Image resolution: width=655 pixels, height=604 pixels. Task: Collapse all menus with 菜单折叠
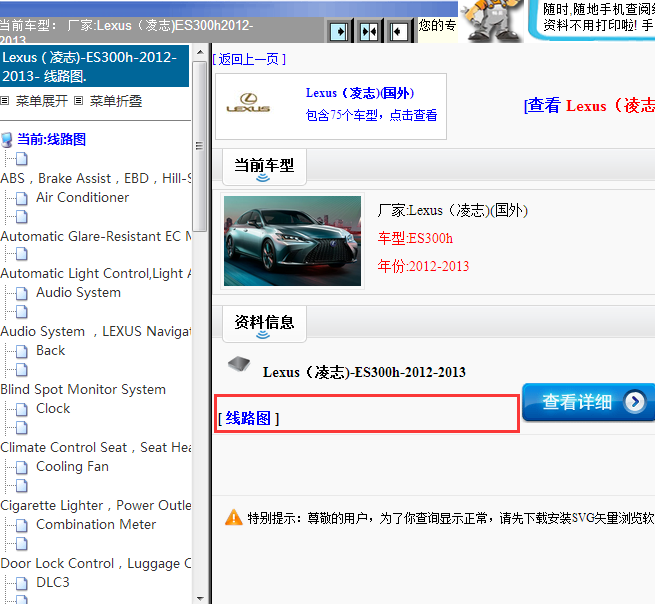coord(116,101)
